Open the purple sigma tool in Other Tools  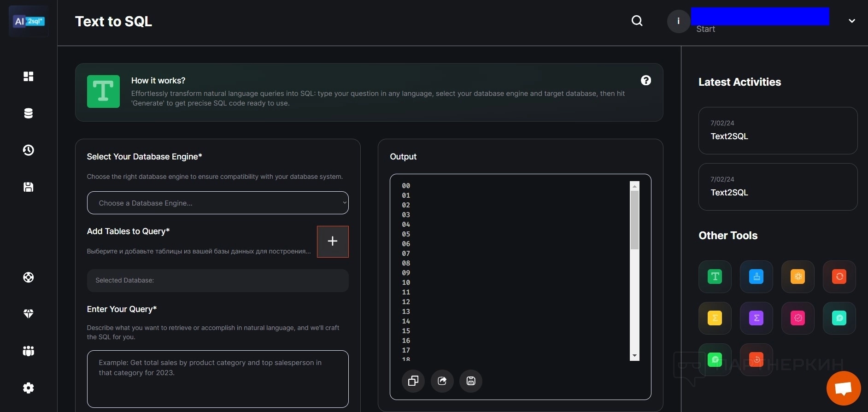pos(757,318)
